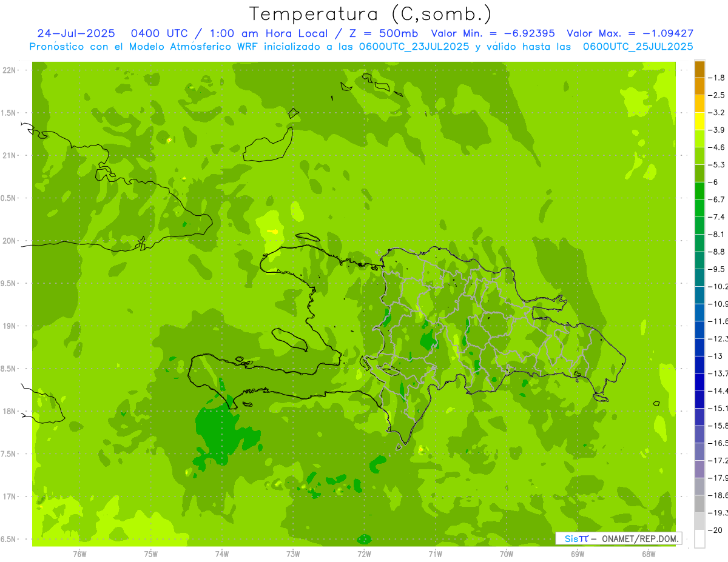
Task: Select the green swatch between -6 and -6.7
Action: [x=699, y=190]
